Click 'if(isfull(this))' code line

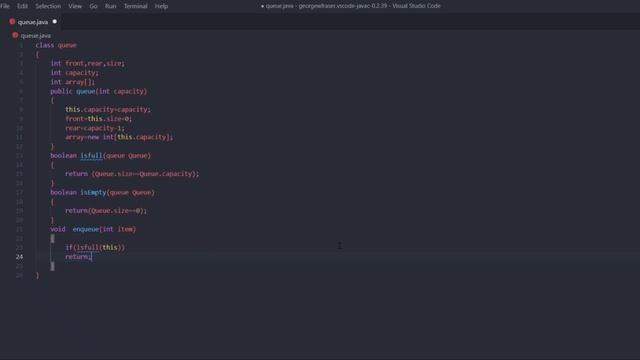point(95,247)
